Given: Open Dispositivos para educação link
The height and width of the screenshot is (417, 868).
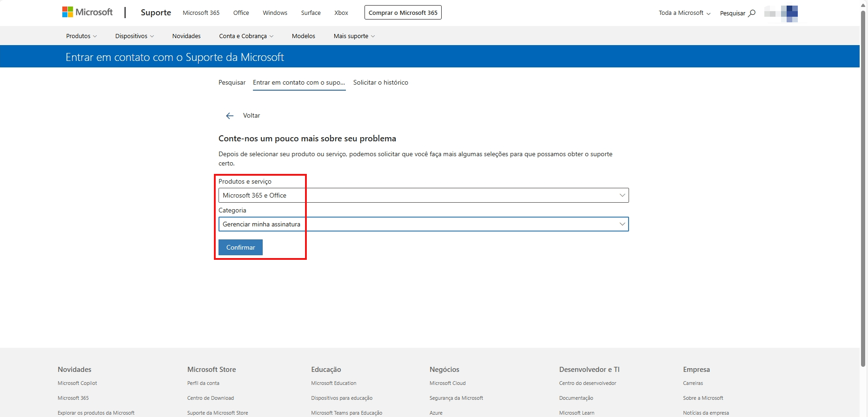Looking at the screenshot, I should (342, 398).
